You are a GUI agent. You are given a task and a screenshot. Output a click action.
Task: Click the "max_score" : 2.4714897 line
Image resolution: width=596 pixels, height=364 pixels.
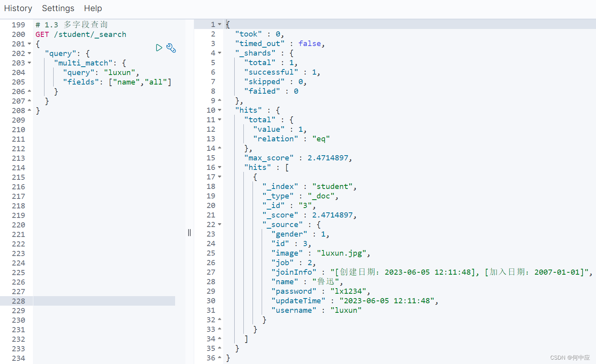pos(298,158)
